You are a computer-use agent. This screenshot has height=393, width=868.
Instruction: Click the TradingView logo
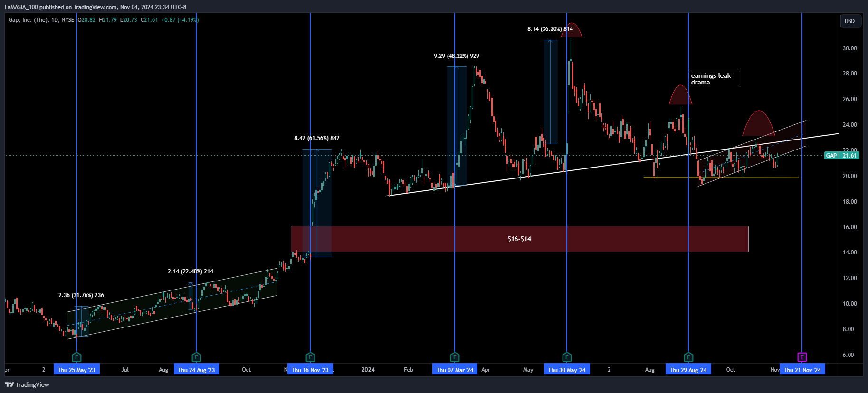coord(27,384)
